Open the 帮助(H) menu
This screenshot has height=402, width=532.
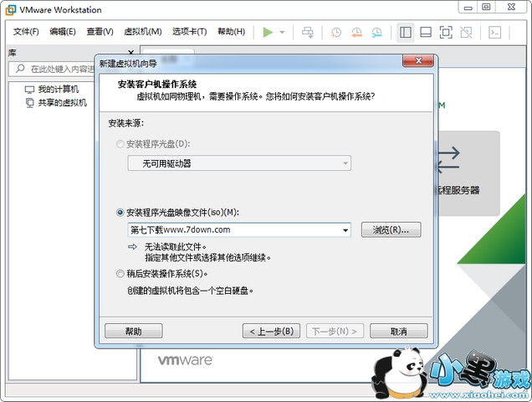pos(231,32)
